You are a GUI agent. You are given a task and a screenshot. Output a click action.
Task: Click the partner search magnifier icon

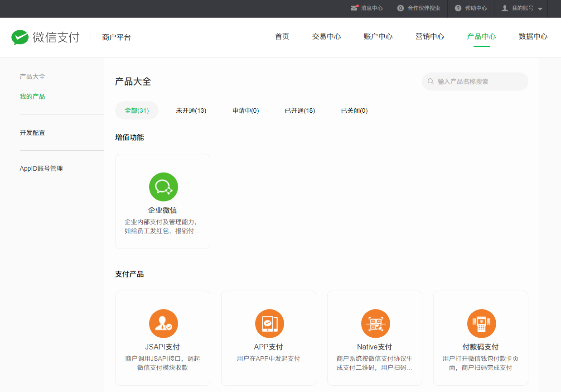click(x=401, y=8)
